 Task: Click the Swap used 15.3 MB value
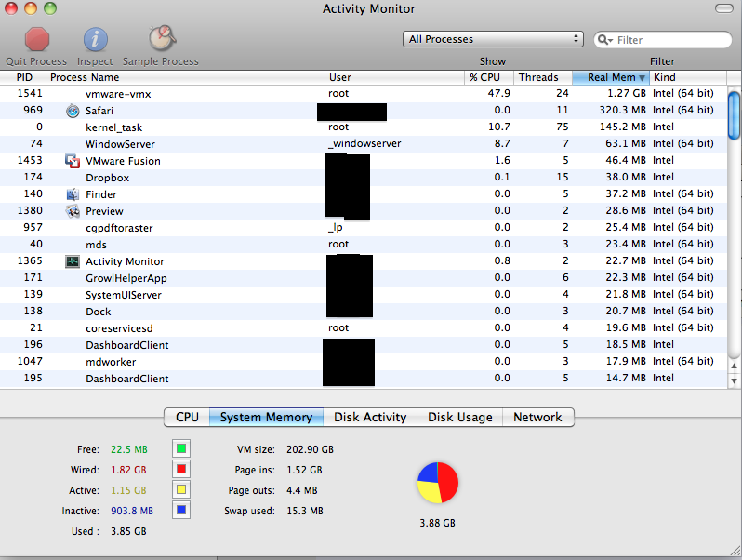click(x=305, y=511)
